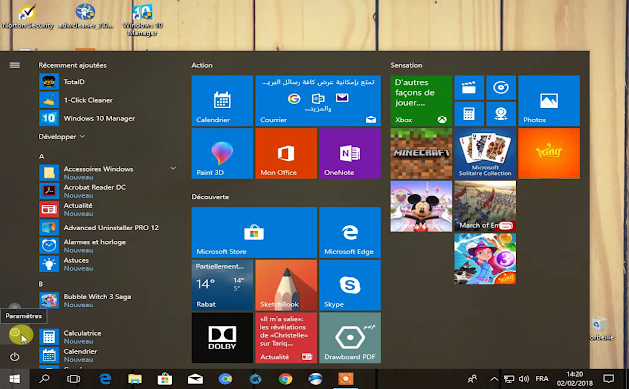Open File Explorer on the taskbar
The width and height of the screenshot is (629, 389).
pyautogui.click(x=135, y=379)
